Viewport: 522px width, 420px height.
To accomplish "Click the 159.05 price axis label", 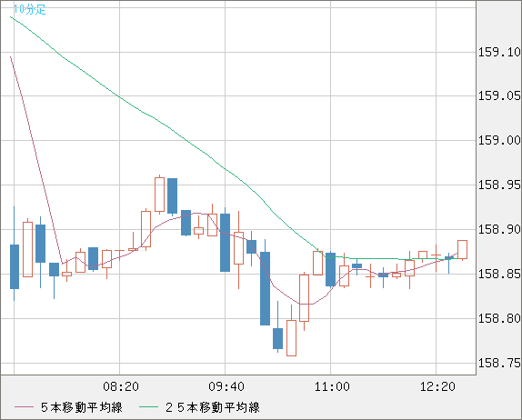I will coord(499,96).
